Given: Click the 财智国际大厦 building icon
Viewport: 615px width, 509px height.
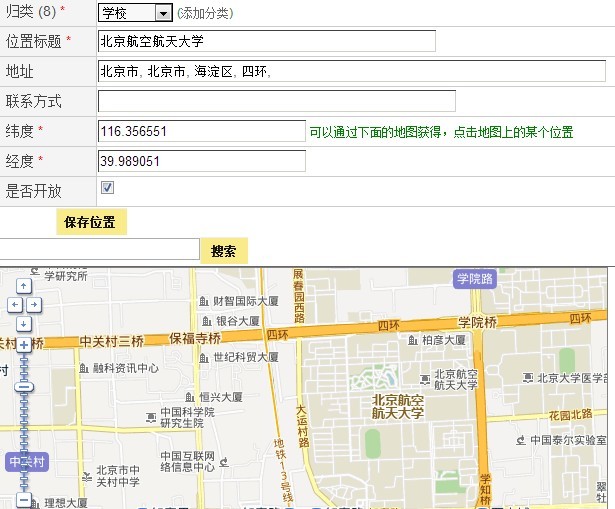Looking at the screenshot, I should pos(204,302).
